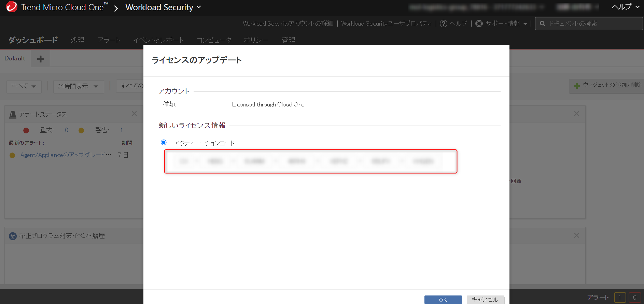Viewport: 644px width, 304px height.
Task: Click the question mark help icon
Action: click(x=444, y=24)
